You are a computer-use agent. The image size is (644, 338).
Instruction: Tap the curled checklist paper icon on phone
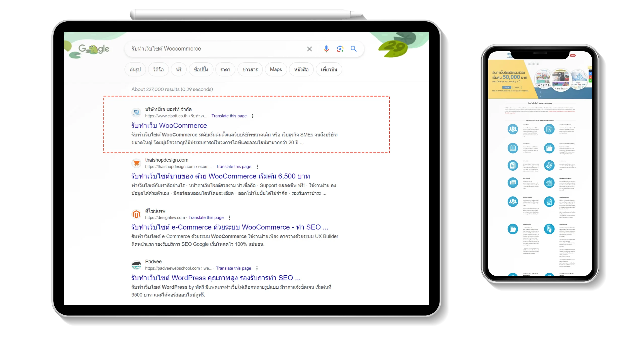tap(549, 165)
